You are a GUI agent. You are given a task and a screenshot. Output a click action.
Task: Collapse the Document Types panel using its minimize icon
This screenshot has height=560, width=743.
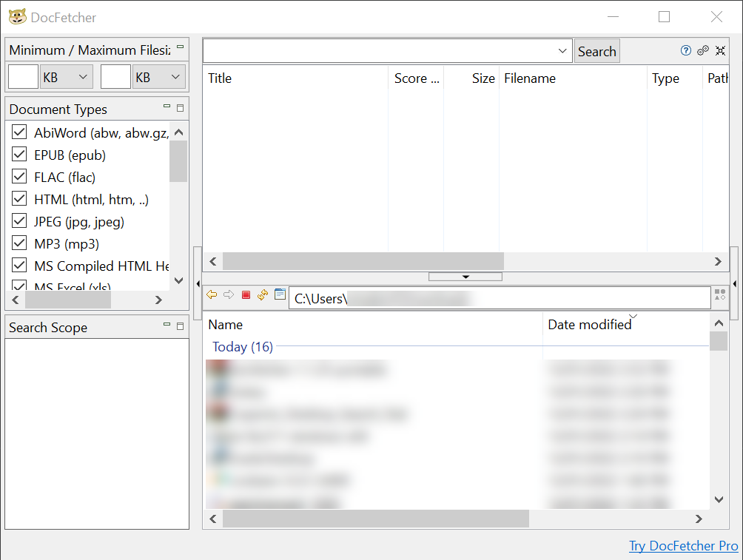[167, 107]
